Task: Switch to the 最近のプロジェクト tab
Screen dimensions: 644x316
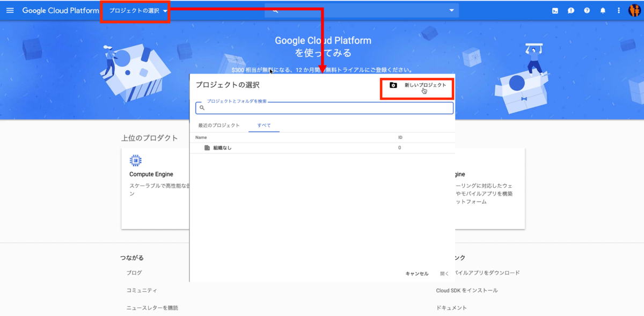Action: click(219, 126)
